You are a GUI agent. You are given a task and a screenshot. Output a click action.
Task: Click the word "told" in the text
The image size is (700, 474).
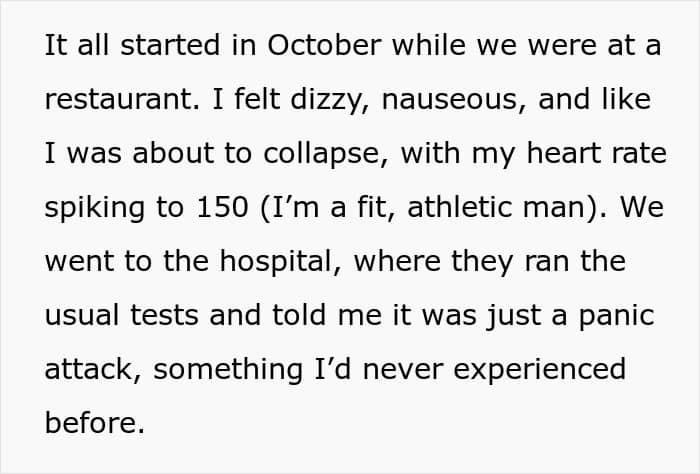coord(299,315)
